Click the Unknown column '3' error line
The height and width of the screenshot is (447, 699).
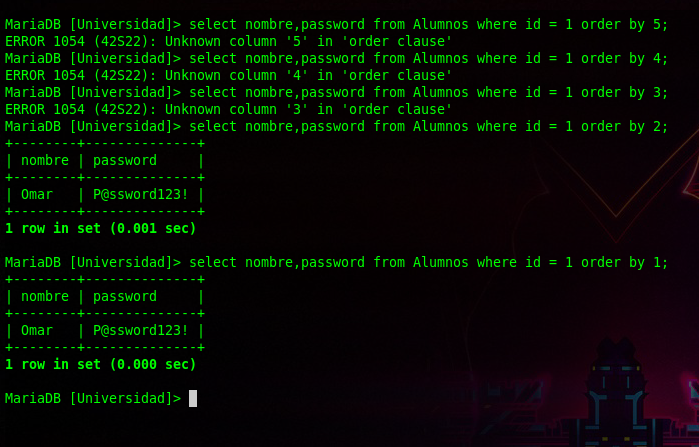click(x=228, y=109)
